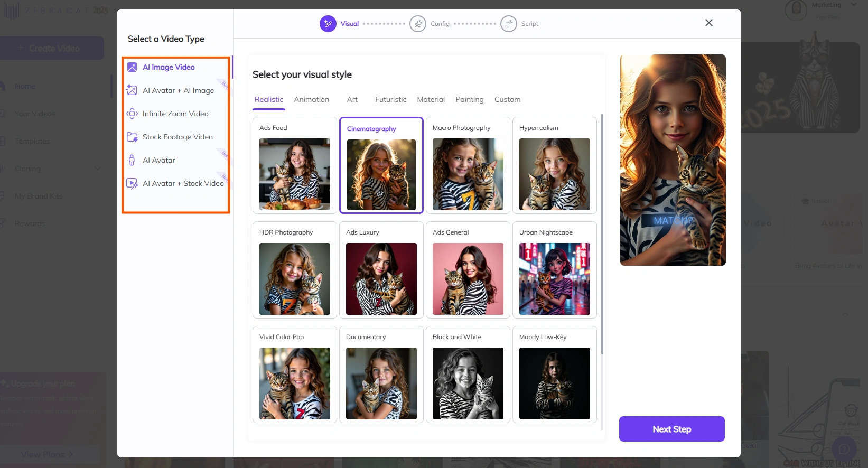This screenshot has width=868, height=468.
Task: Open Templates in background sidebar
Action: [32, 141]
